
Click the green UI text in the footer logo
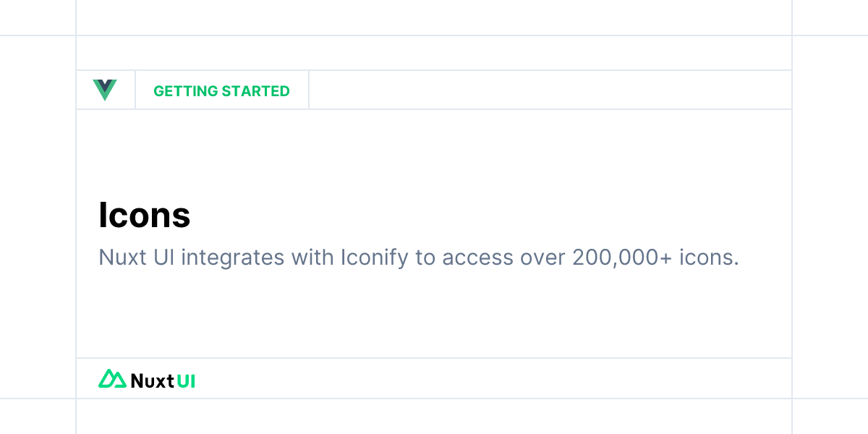click(186, 380)
